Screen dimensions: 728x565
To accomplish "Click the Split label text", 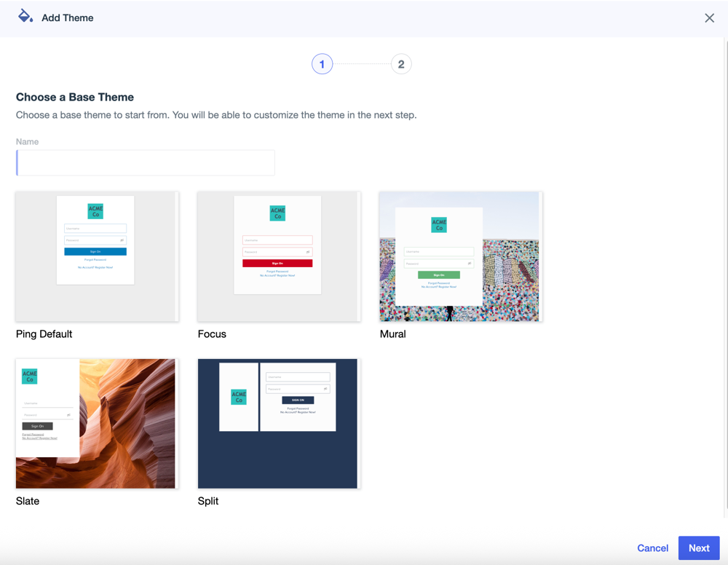I will click(x=208, y=501).
